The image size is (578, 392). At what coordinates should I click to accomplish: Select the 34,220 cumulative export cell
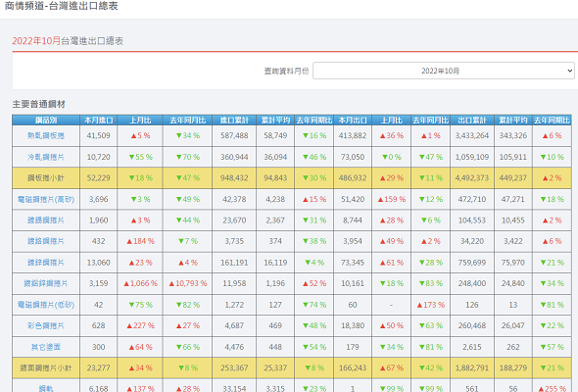pyautogui.click(x=472, y=241)
